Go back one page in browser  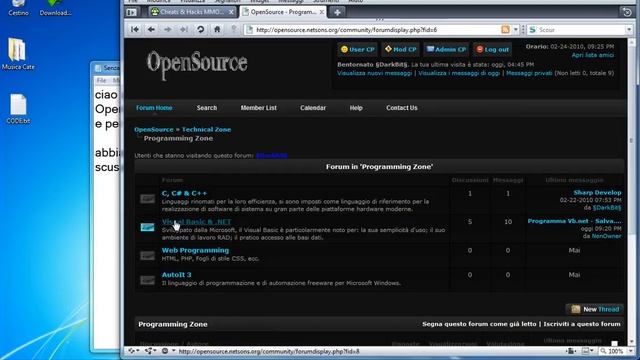(x=151, y=29)
